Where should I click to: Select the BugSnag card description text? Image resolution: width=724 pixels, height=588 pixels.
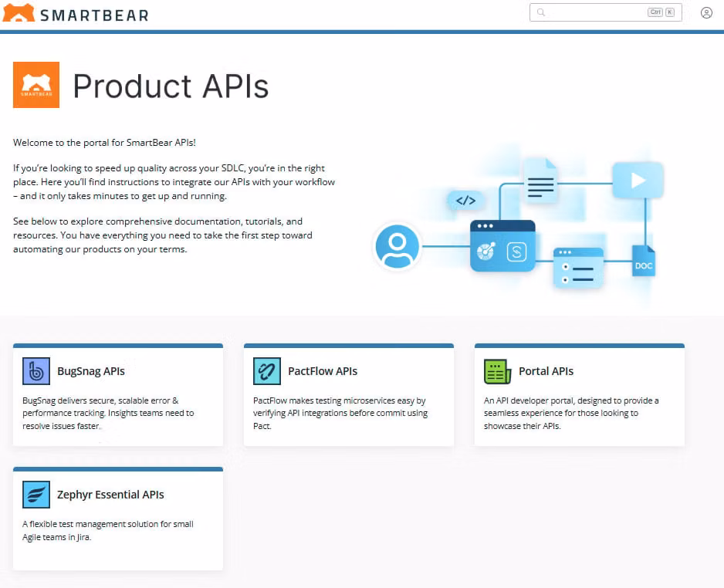pos(108,413)
